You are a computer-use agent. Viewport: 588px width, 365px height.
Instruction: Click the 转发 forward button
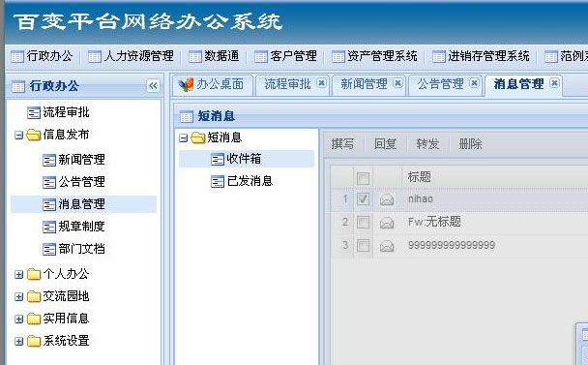coord(427,144)
